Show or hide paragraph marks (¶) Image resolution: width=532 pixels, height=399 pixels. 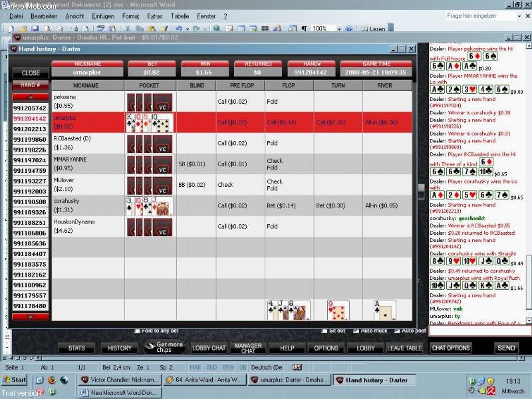click(x=305, y=29)
